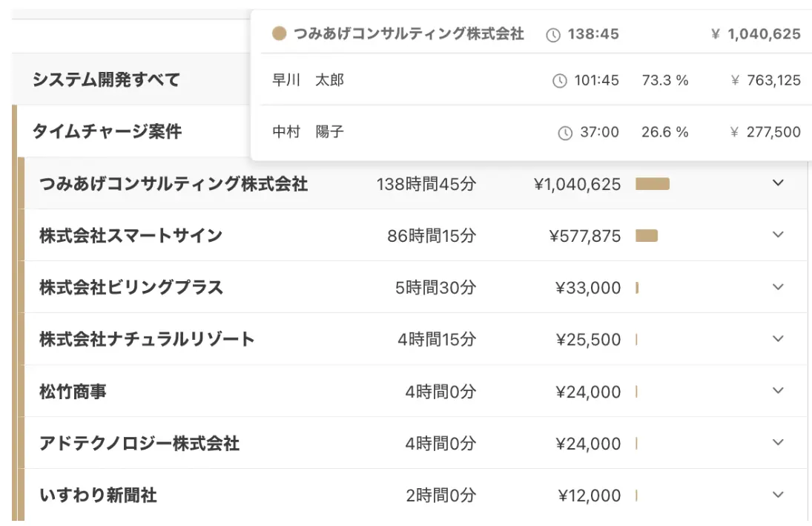Click the bar next to ¥577,875
This screenshot has width=812, height=526.
pyautogui.click(x=647, y=236)
